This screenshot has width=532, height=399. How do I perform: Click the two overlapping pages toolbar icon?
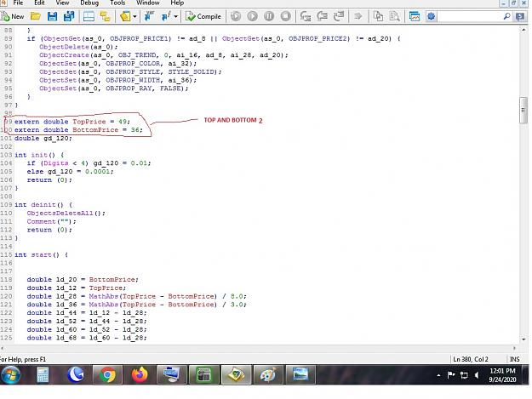378,16
